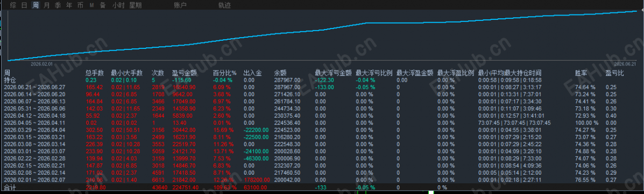
Task: Switch to the 日 daily tab
Action: pyautogui.click(x=24, y=5)
